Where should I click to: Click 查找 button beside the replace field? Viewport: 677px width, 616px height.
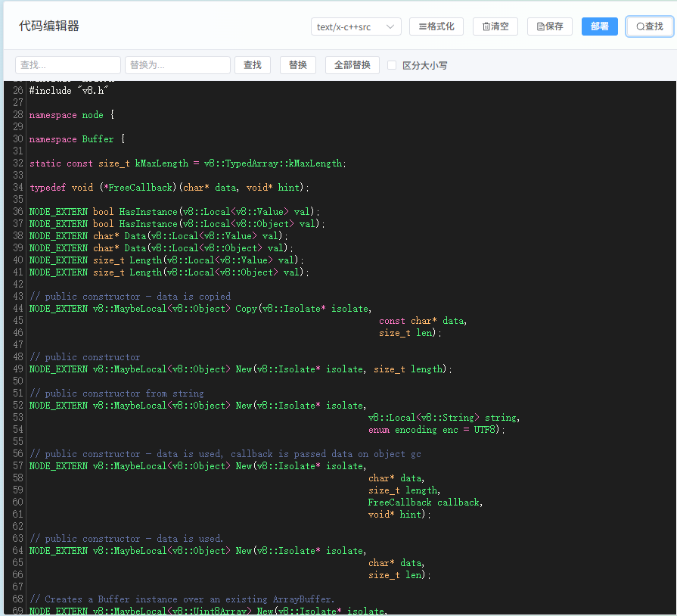click(253, 65)
